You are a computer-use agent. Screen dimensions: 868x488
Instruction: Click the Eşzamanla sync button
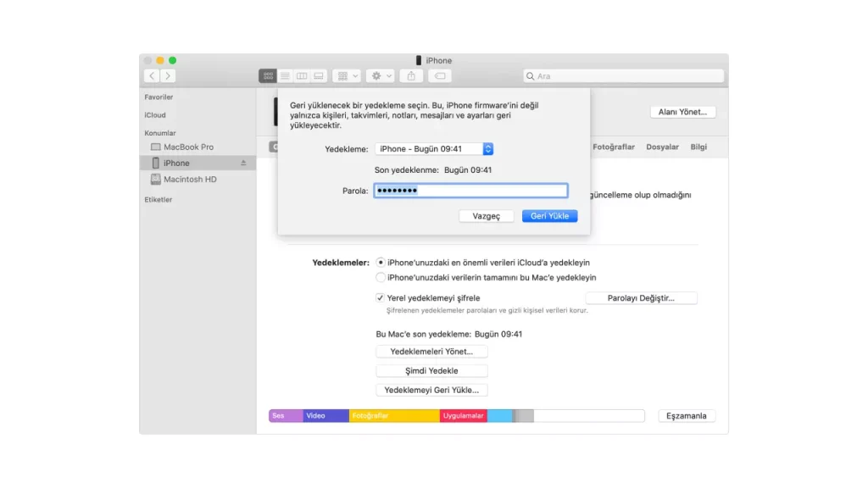pyautogui.click(x=687, y=415)
